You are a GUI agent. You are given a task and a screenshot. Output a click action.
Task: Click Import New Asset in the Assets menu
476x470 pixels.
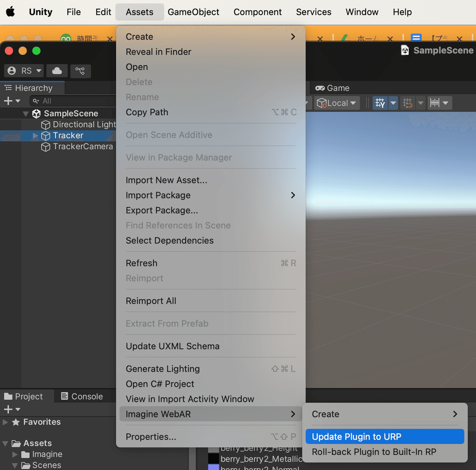[x=166, y=180]
